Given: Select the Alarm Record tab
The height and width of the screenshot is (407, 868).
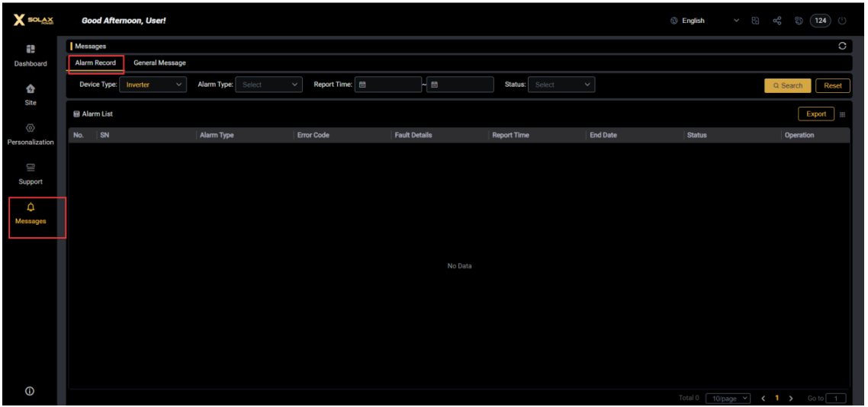Looking at the screenshot, I should pyautogui.click(x=95, y=63).
